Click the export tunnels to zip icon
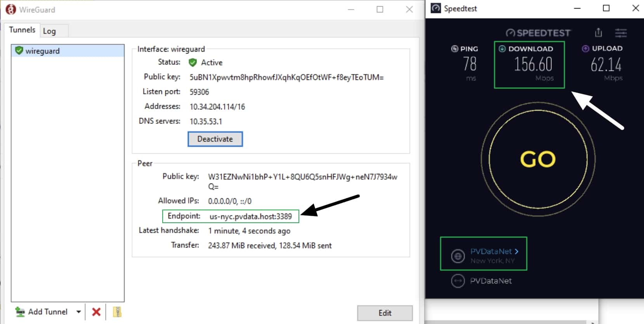The image size is (644, 324). (x=117, y=312)
